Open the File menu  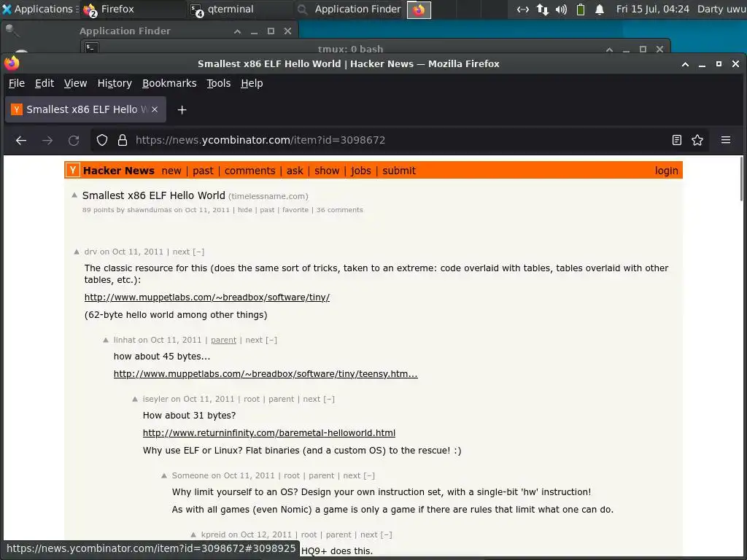point(17,83)
